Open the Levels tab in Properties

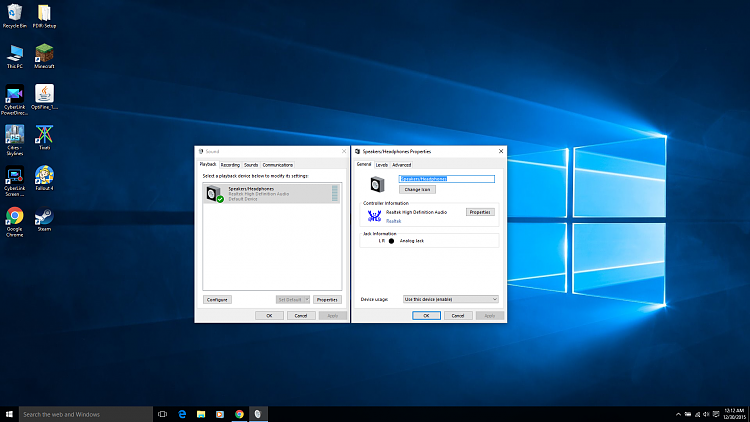[x=382, y=165]
